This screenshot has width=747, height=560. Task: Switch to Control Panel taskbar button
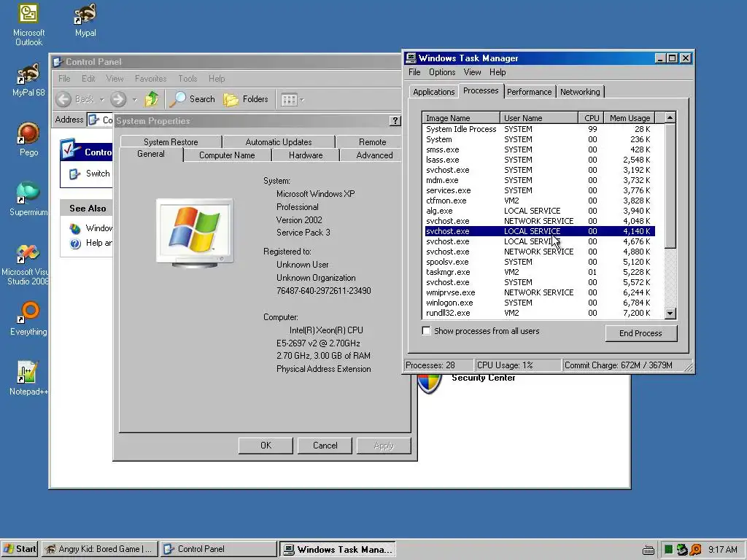point(218,549)
